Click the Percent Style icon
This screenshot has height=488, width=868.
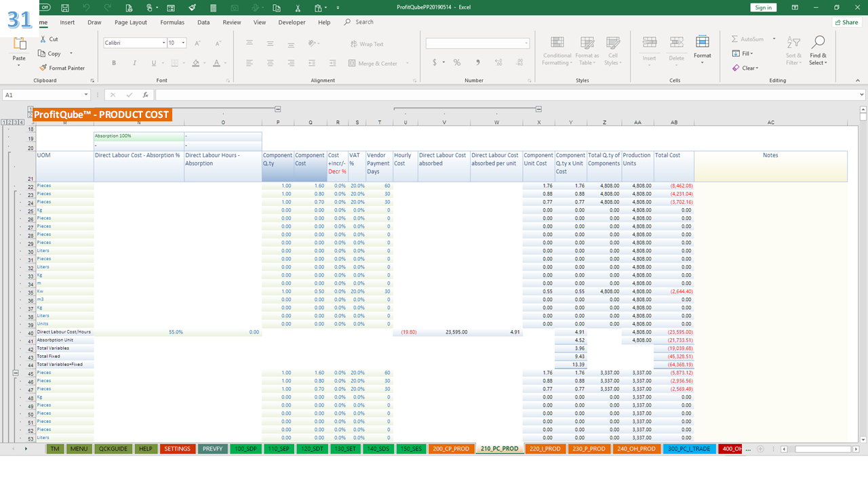tap(457, 62)
